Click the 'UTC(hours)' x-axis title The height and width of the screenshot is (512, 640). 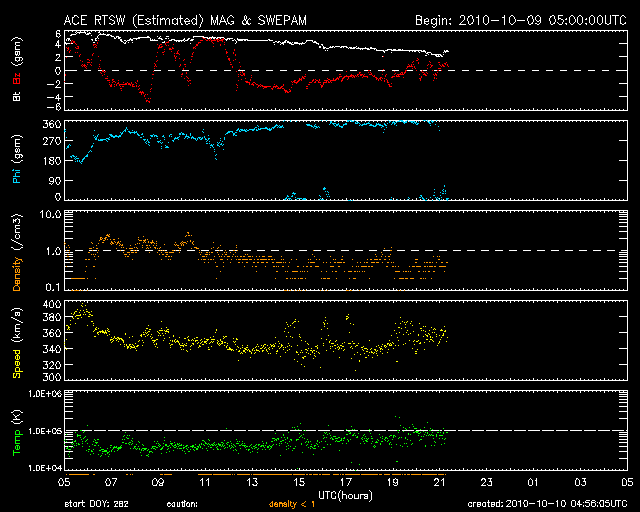point(346,496)
